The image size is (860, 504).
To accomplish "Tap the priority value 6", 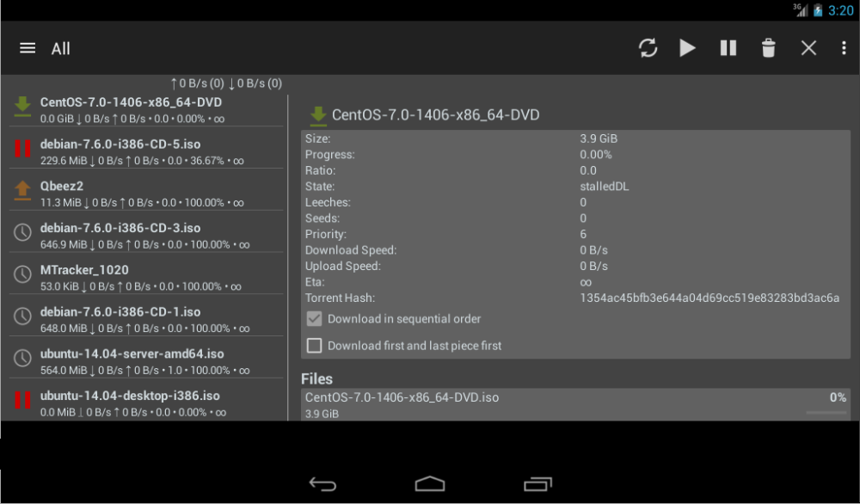I will 583,234.
